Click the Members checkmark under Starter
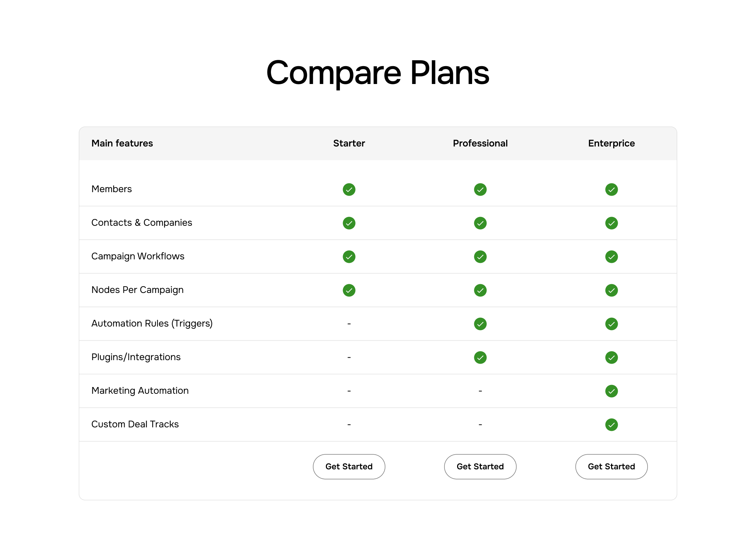The image size is (756, 553). 349,189
